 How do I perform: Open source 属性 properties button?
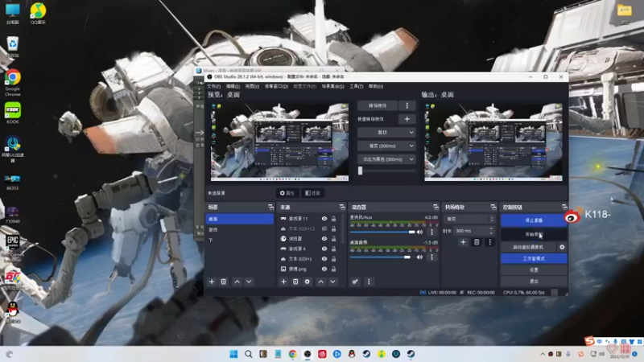[x=287, y=193]
